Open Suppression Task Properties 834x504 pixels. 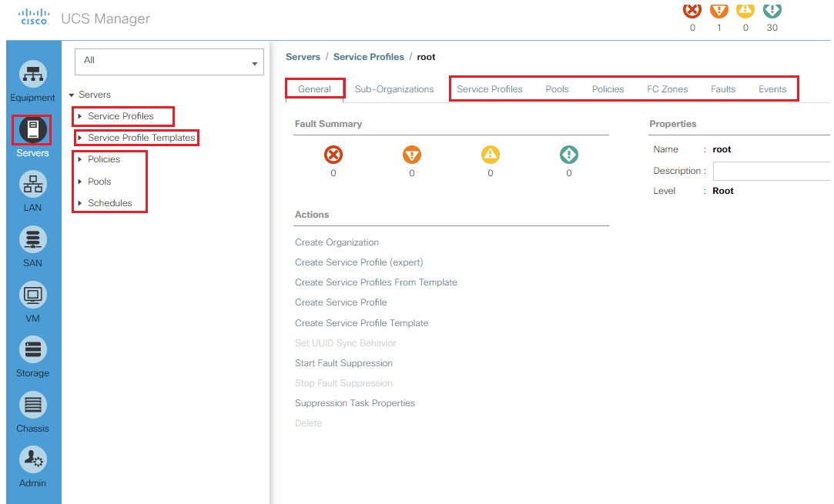coord(355,403)
